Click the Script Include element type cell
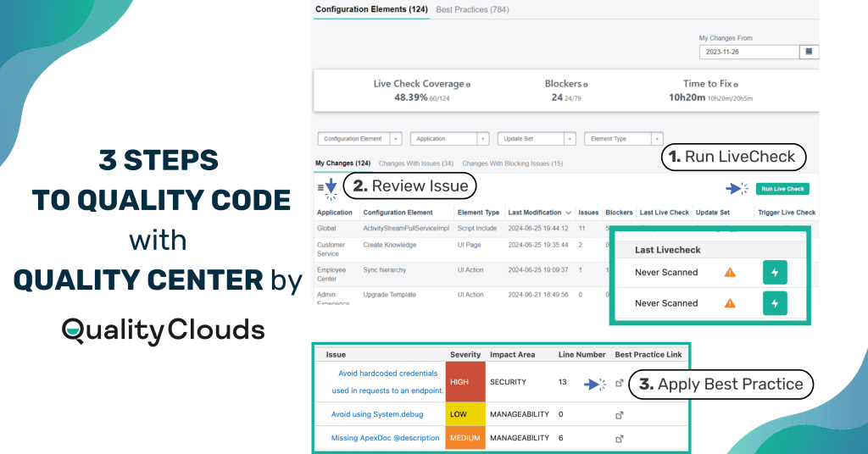Screen dimensions: 868x454 pyautogui.click(x=477, y=228)
